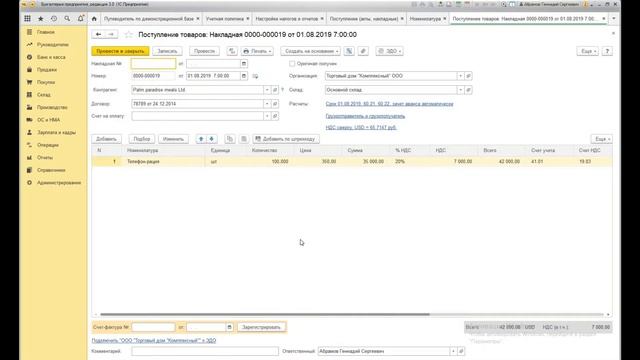Open Подключить к ЭДО link
640x360 pixels.
point(154,340)
